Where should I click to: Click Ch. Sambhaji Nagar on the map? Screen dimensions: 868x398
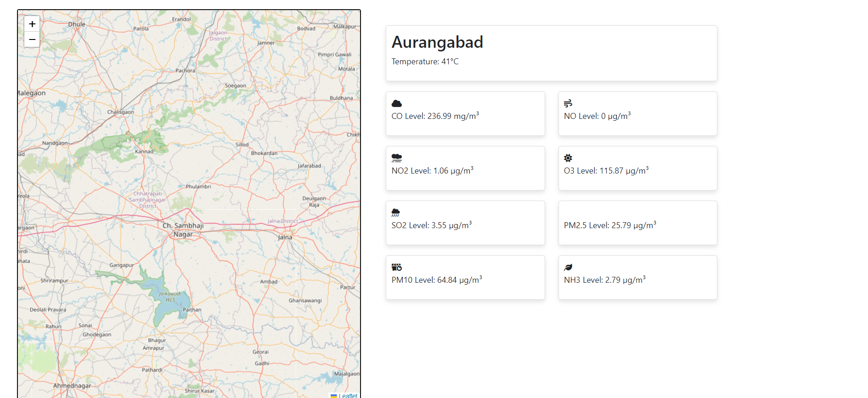[183, 230]
